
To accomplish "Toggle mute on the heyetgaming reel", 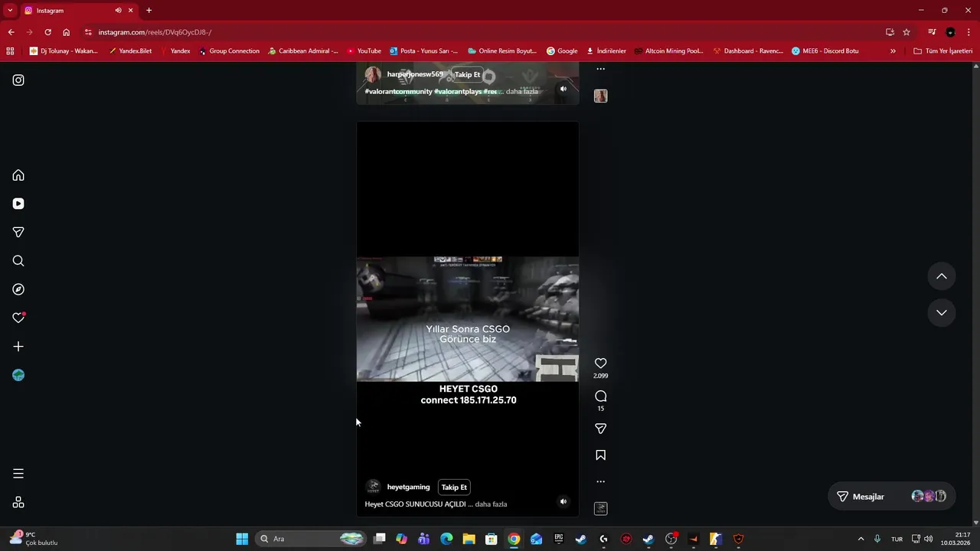I will point(563,502).
